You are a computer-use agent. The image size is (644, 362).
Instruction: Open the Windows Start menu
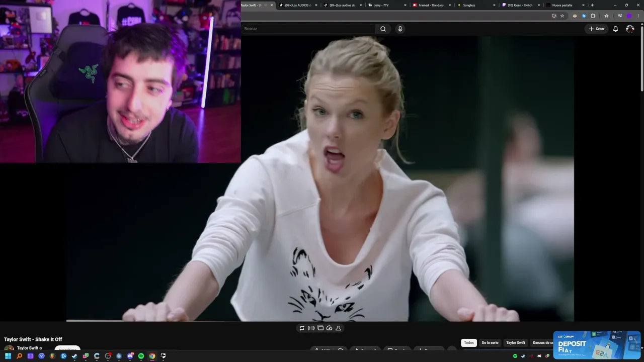(8, 356)
